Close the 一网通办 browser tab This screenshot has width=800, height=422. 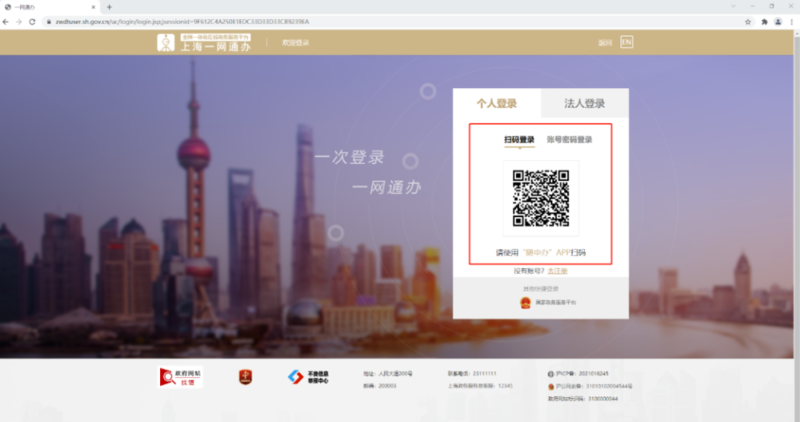click(x=93, y=7)
